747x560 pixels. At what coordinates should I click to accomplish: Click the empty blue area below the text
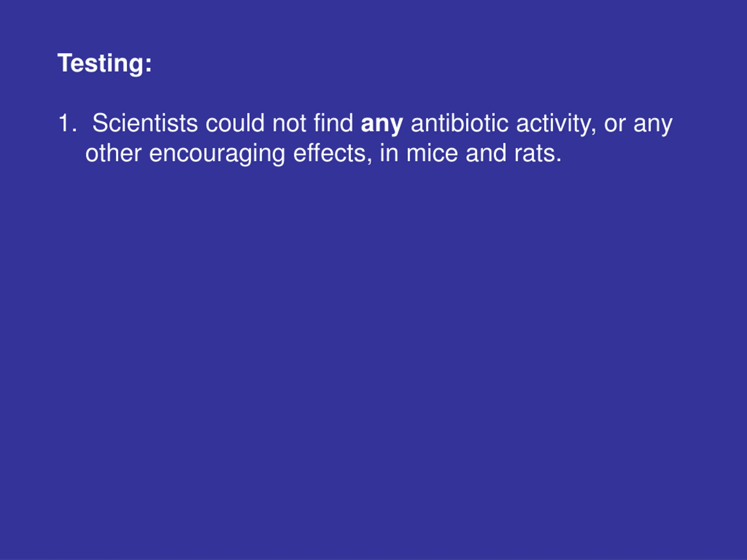coord(373,354)
